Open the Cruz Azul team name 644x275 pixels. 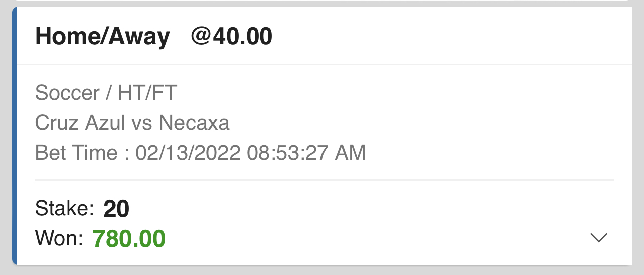click(x=80, y=123)
